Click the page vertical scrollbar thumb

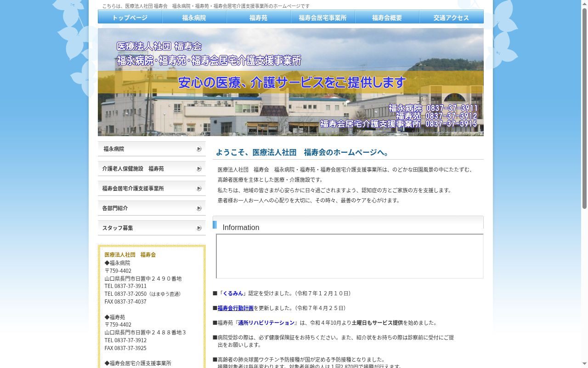coord(584,108)
